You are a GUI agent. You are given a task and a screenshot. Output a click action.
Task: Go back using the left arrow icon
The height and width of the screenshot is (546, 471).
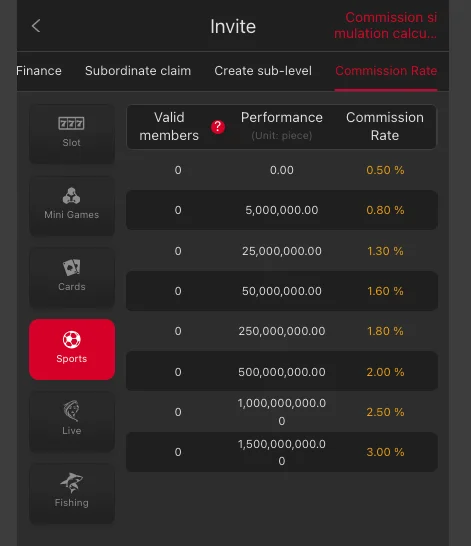click(x=36, y=26)
